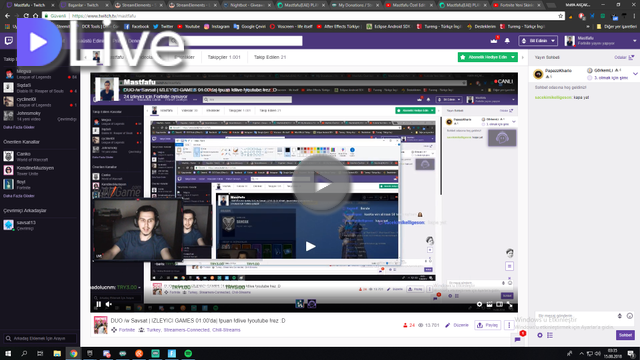The width and height of the screenshot is (640, 360).
Task: Send message with the Sohbet button
Action: coord(625,335)
